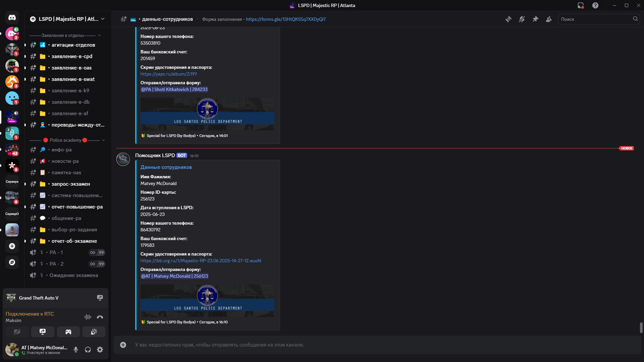Open the система-повышени... channel
This screenshot has width=644, height=362.
tap(67, 195)
